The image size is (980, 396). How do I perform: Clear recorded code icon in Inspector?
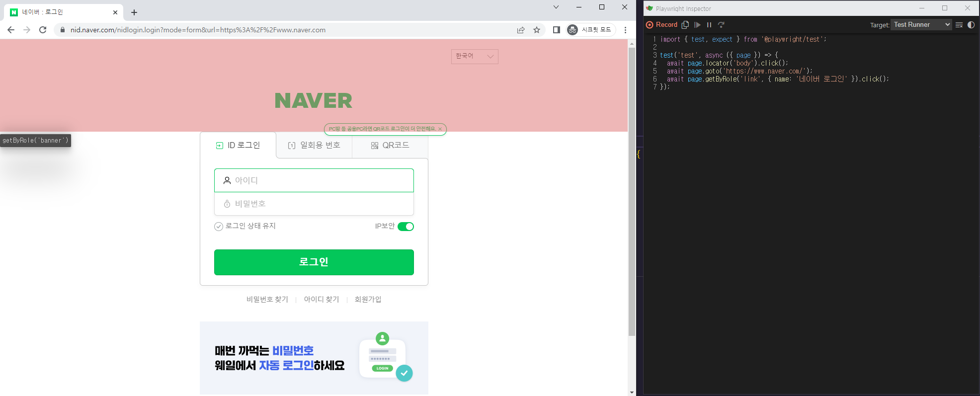[x=959, y=25]
